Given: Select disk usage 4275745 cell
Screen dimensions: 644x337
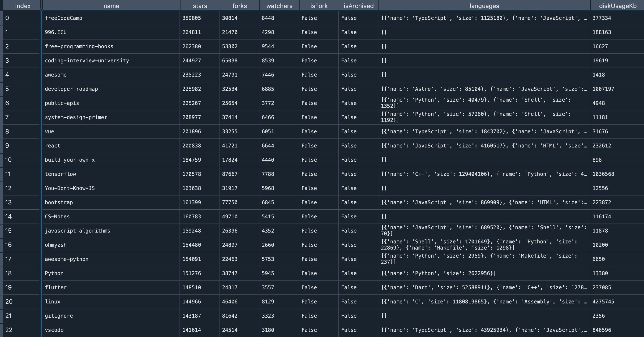Looking at the screenshot, I should (x=603, y=302).
